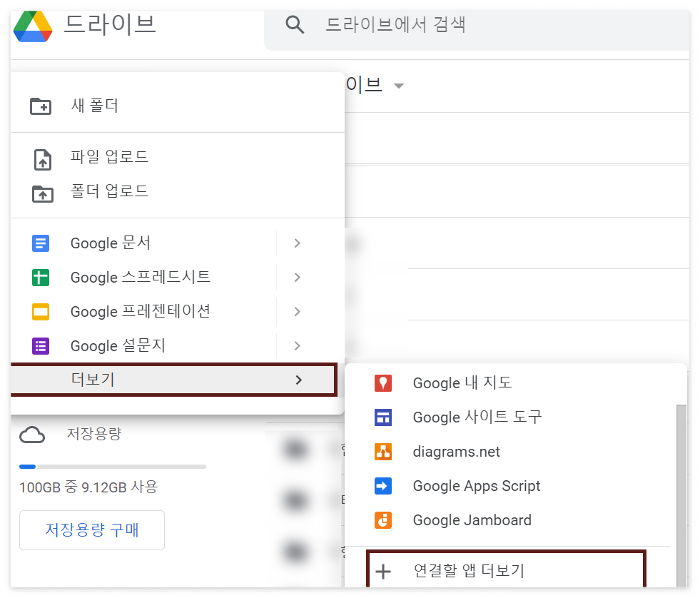This screenshot has height=598, width=700.
Task: Choose Google 사이트 도구 from submenu
Action: [511, 417]
